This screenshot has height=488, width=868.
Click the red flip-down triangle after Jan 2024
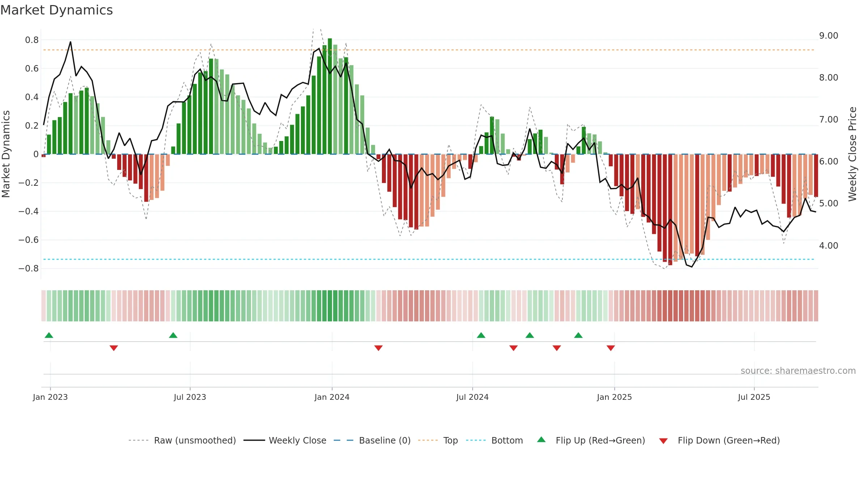(x=378, y=348)
